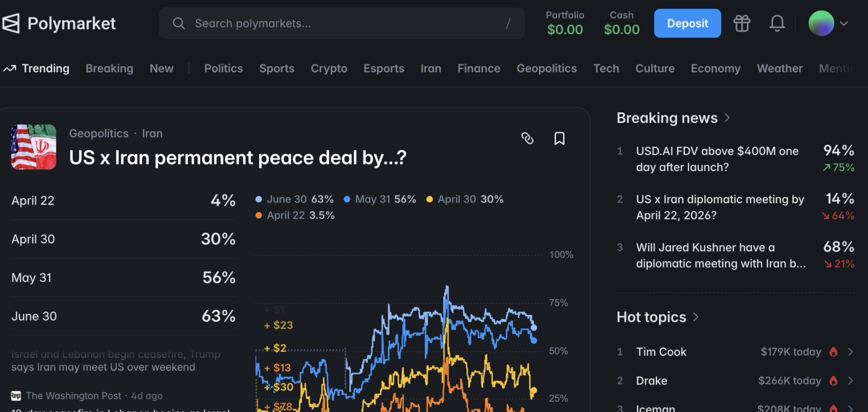This screenshot has width=868, height=412.
Task: Click May 31 chart legend entry
Action: click(x=380, y=199)
